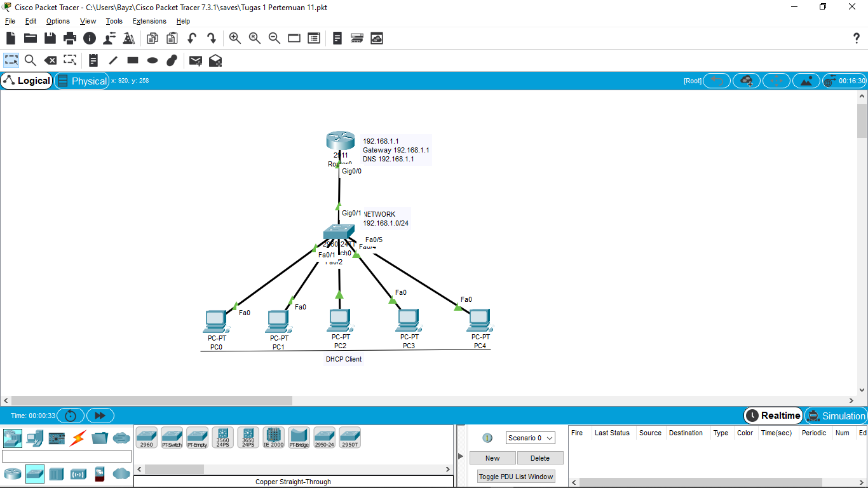Click the Print icon in the toolbar

[70, 38]
